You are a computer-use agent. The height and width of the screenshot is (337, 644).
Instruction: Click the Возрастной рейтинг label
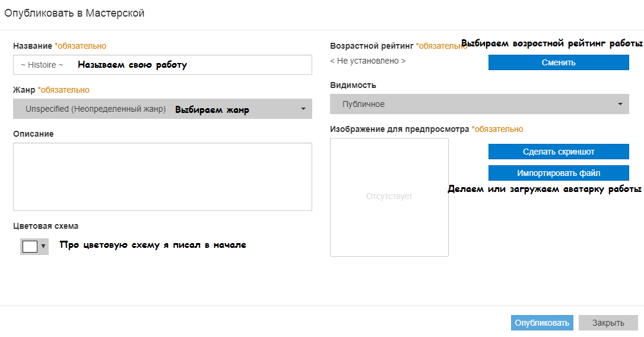(x=372, y=46)
